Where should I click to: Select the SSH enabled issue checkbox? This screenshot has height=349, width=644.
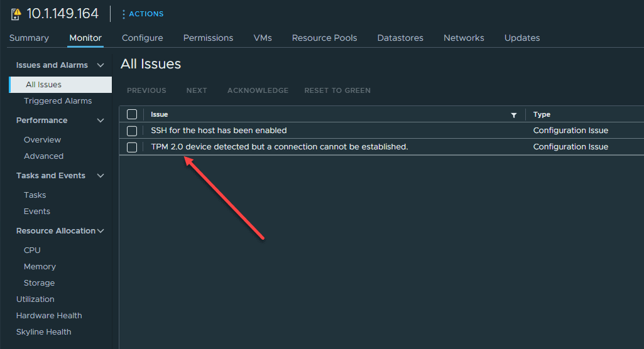point(132,131)
